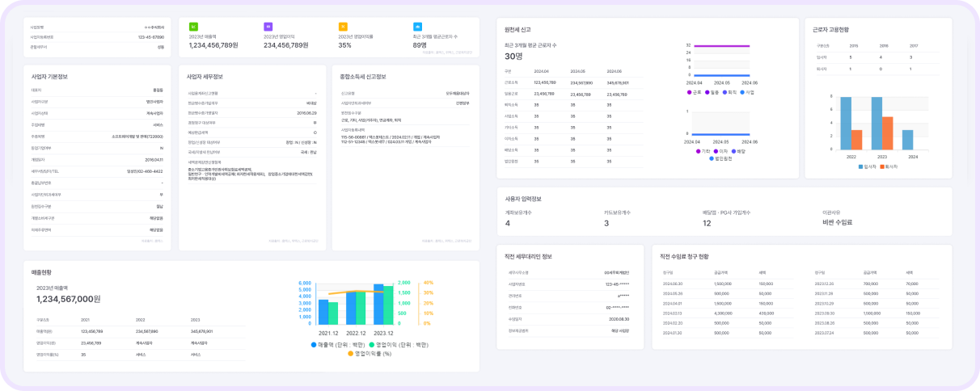Click the green 2023 sales chart icon
The height and width of the screenshot is (391, 980).
[x=193, y=27]
